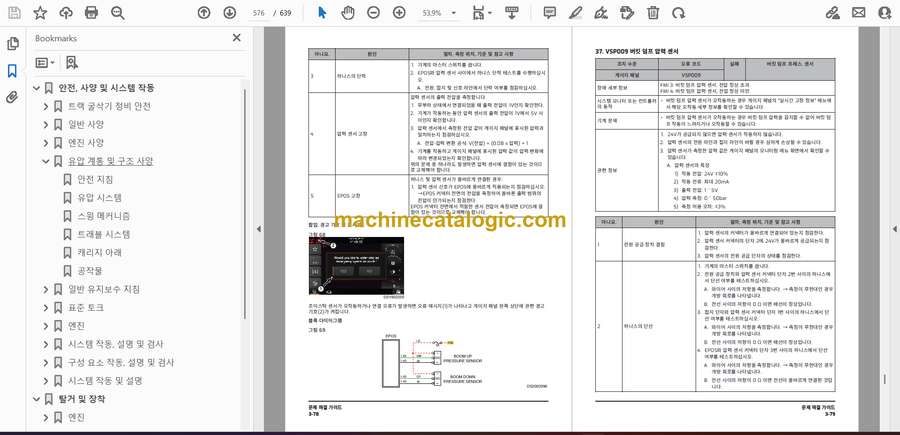The height and width of the screenshot is (435, 900).
Task: Expand the 트랙 굴삭기 정비 안전 bookmark
Action: coord(46,107)
